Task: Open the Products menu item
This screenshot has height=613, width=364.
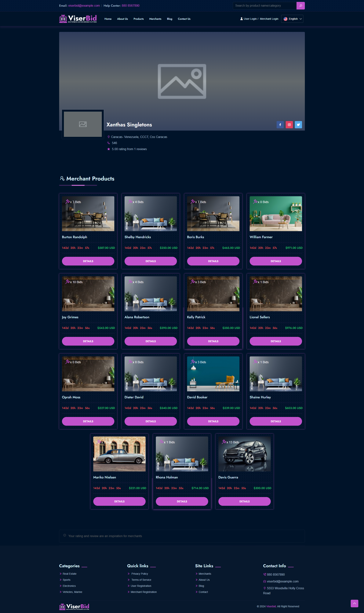Action: click(139, 19)
